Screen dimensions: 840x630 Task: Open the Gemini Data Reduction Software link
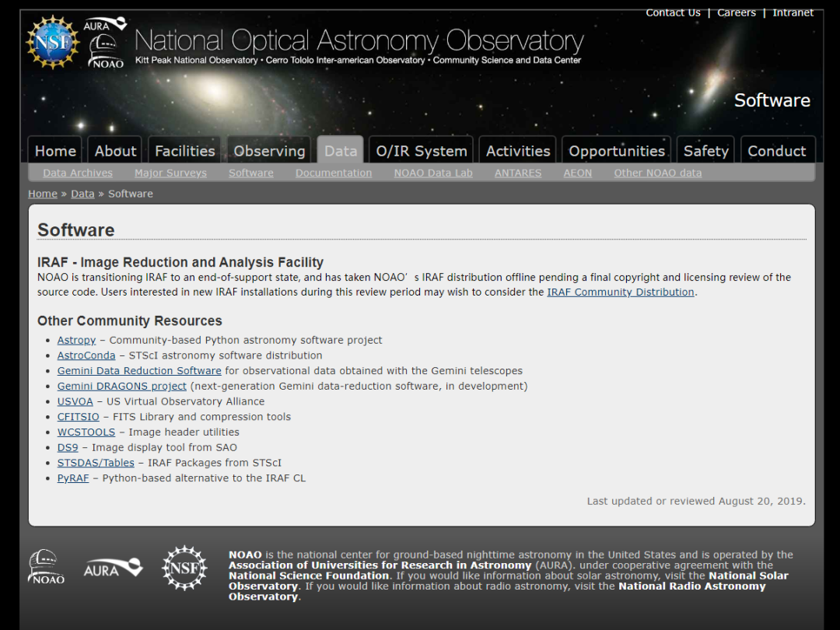tap(139, 371)
